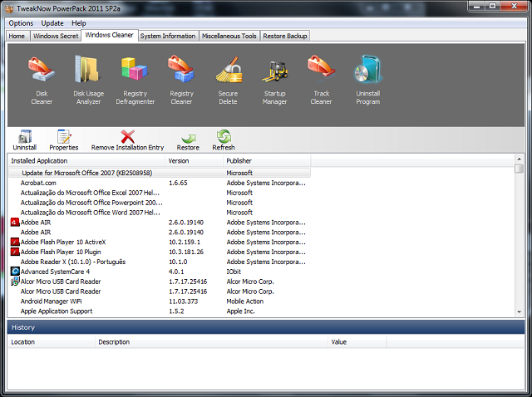532x397 pixels.
Task: Click version 1.6.65 cell
Action: [x=178, y=183]
